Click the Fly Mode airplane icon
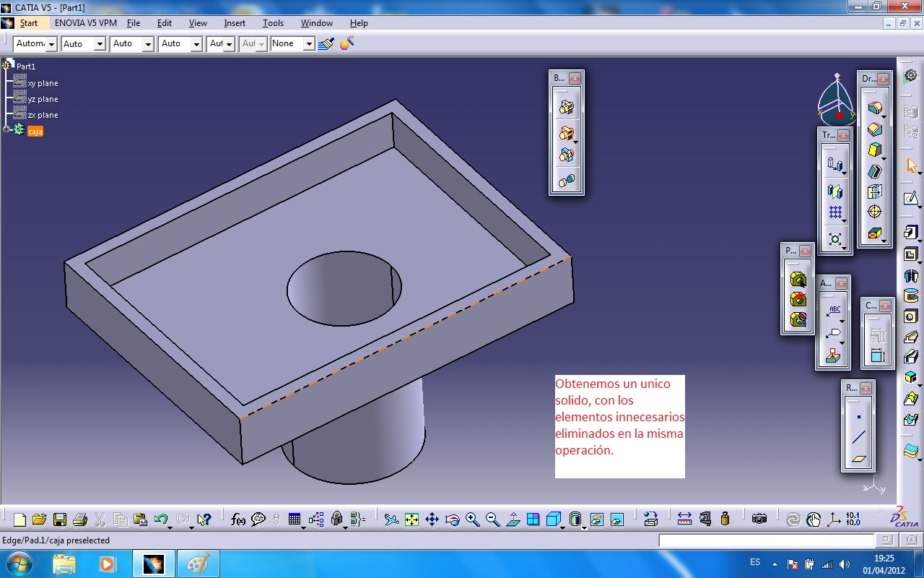Screen dimensions: 924x578 pos(391,519)
